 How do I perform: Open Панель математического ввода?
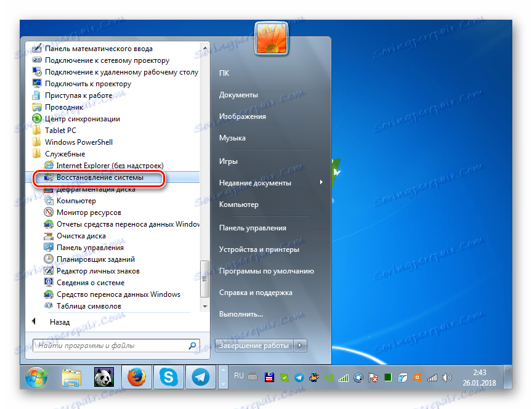point(92,49)
